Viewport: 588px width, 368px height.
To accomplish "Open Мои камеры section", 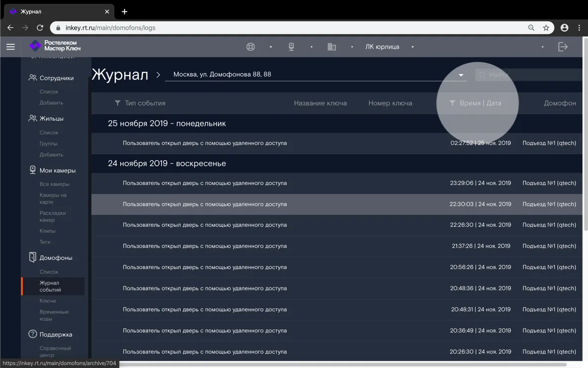I will (57, 170).
